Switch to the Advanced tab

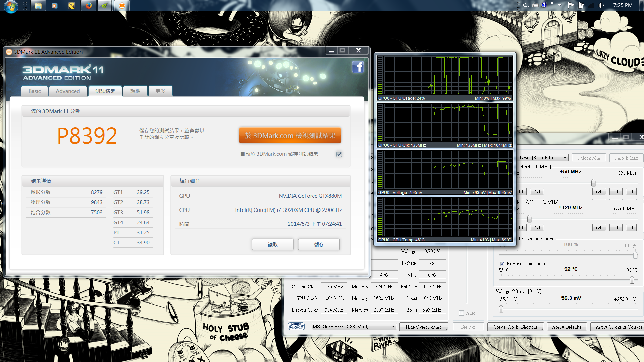coord(68,91)
